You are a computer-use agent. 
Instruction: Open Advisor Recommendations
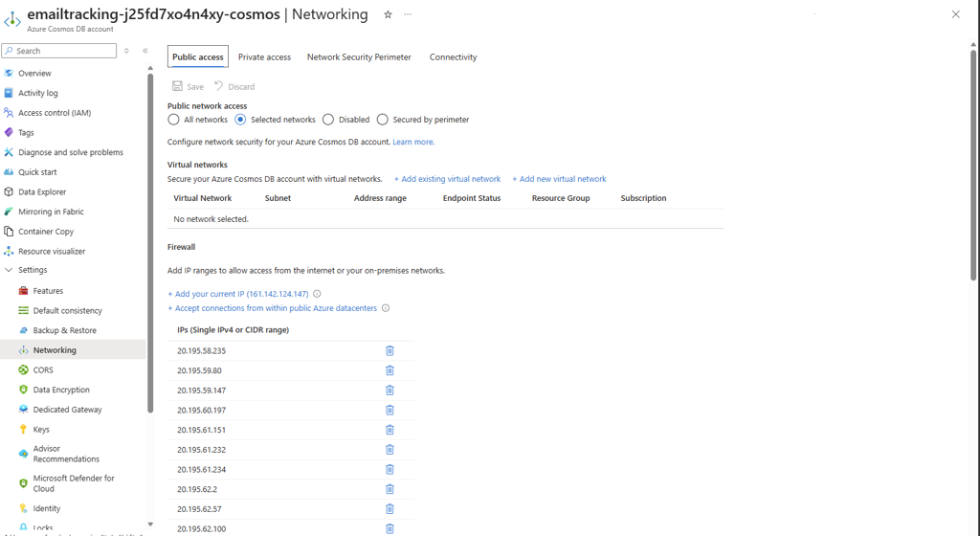coord(66,454)
